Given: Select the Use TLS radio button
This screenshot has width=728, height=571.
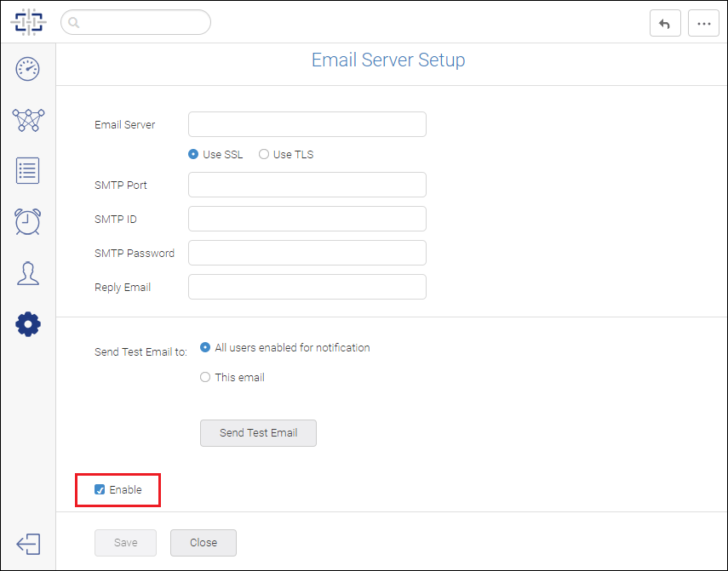Looking at the screenshot, I should coord(264,154).
